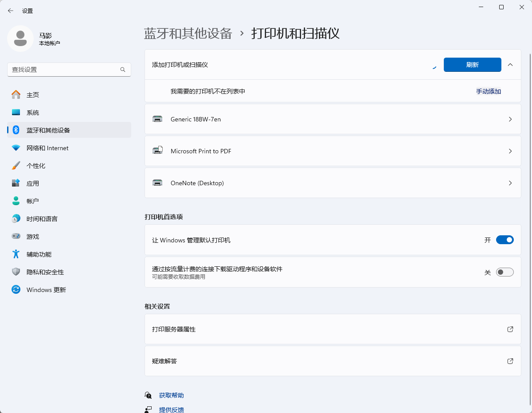The height and width of the screenshot is (413, 532).
Task: Click the 马影 user avatar icon
Action: [20, 39]
